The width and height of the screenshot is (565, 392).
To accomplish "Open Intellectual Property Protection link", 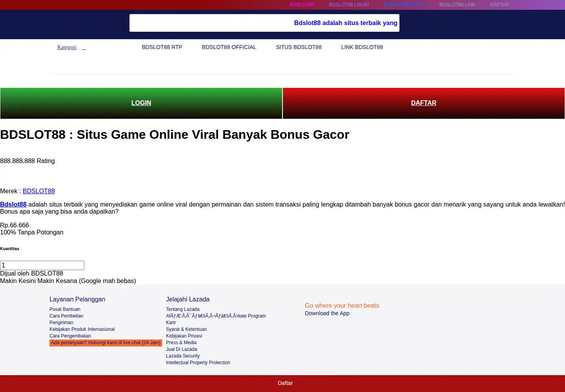I will [198, 363].
